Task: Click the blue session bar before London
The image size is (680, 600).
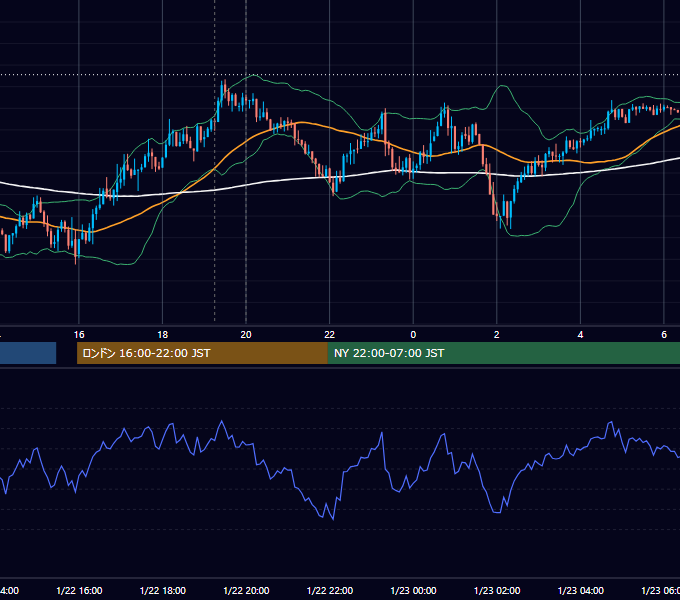Action: (28, 353)
